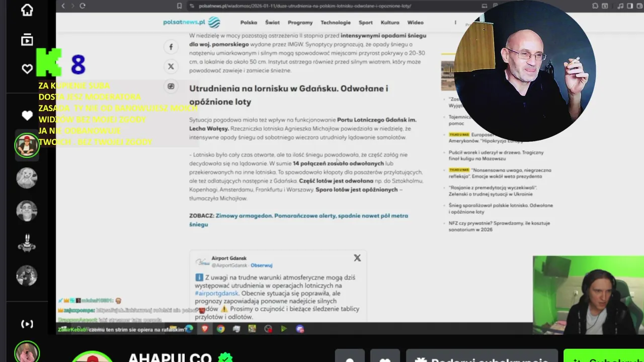Image resolution: width=644 pixels, height=362 pixels.
Task: Share article via X icon
Action: pos(171,66)
